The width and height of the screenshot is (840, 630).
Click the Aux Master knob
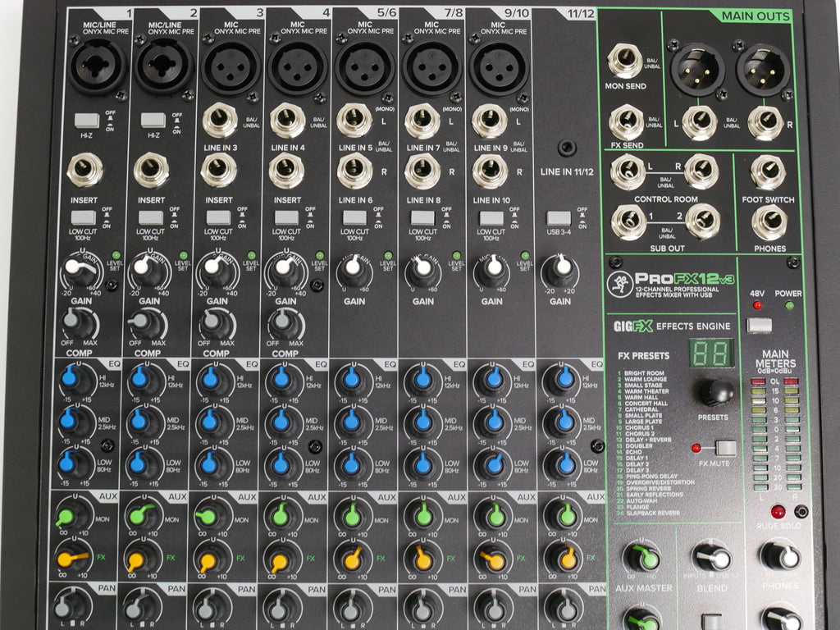tap(641, 558)
